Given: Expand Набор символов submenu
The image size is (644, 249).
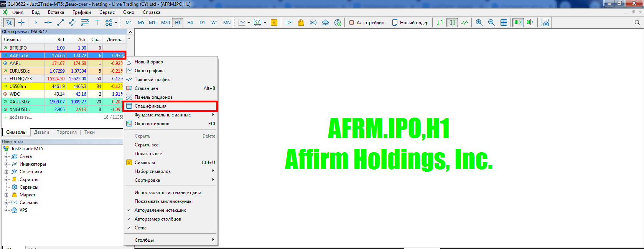Looking at the screenshot, I should 170,171.
